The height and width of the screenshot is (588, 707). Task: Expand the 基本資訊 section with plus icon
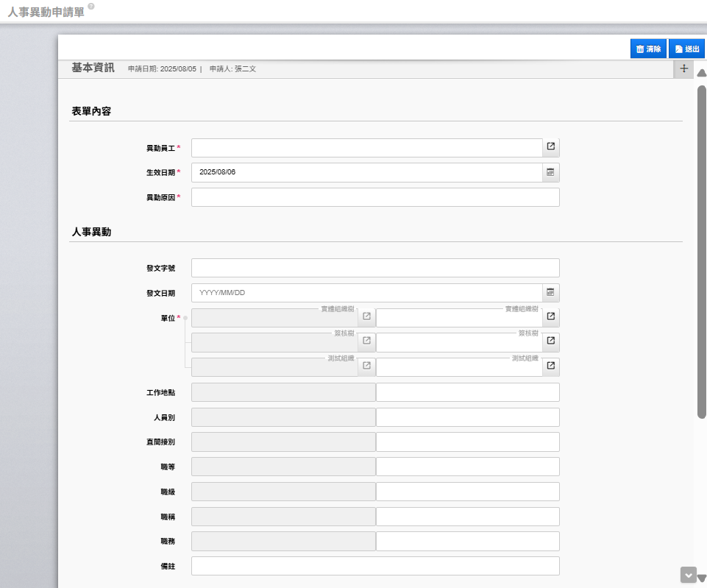683,68
